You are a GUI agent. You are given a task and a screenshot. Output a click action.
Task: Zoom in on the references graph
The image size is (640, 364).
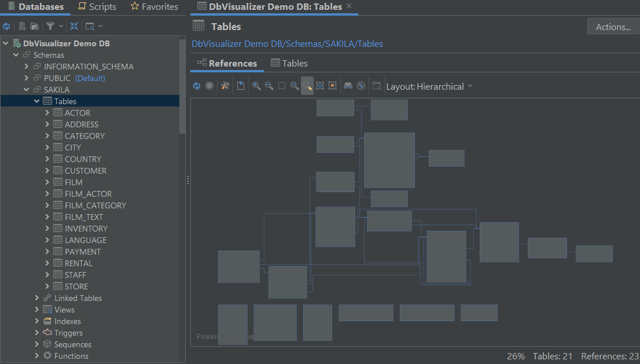click(256, 86)
